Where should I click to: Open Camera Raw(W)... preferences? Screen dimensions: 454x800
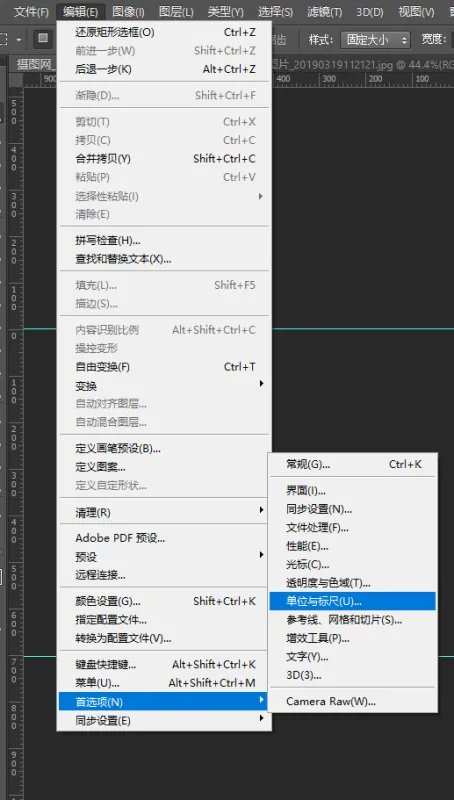coord(352,702)
